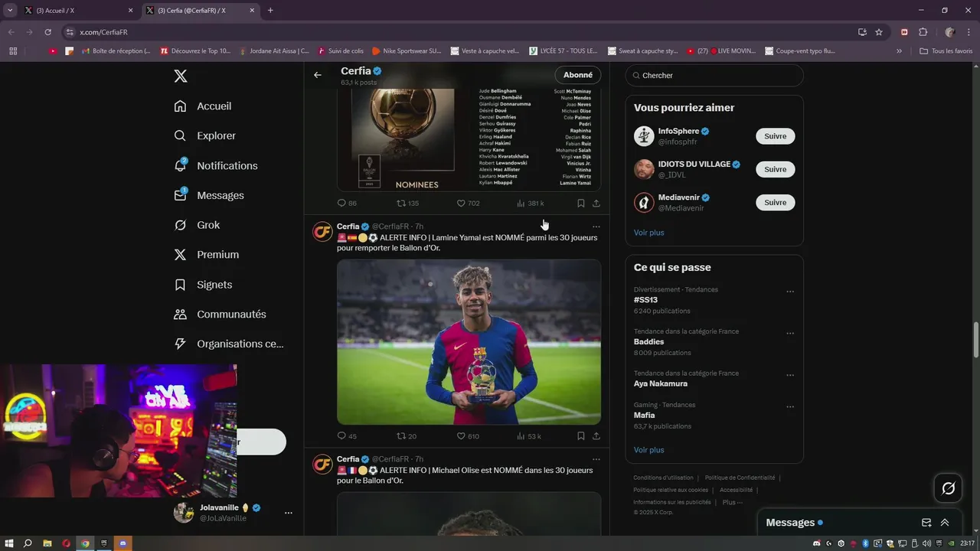
Task: Reply to the nominees post (86 comments)
Action: coord(347,204)
